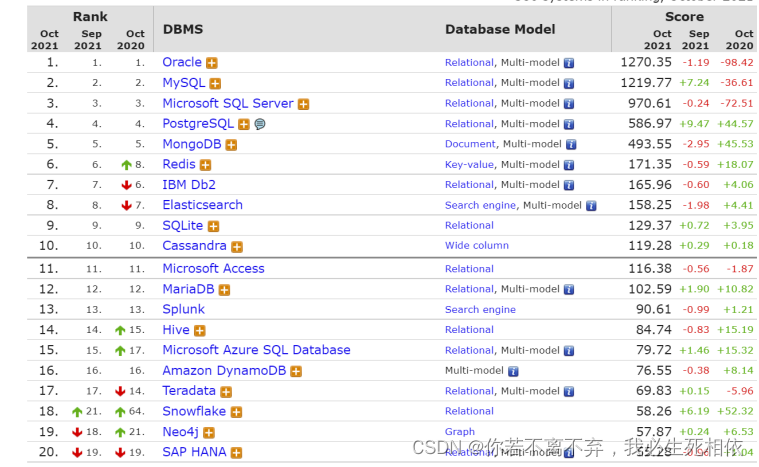Image resolution: width=759 pixels, height=467 pixels.
Task: Open the SQLite link
Action: 182,225
